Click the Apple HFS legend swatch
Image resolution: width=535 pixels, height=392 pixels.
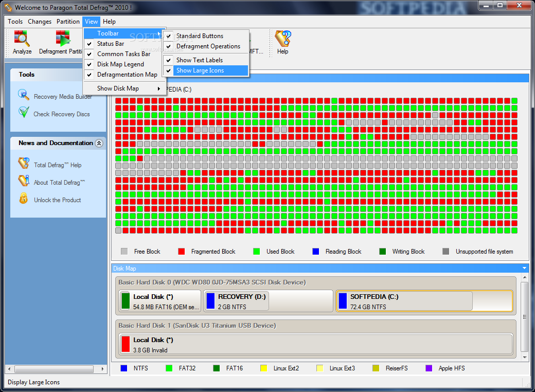point(429,368)
